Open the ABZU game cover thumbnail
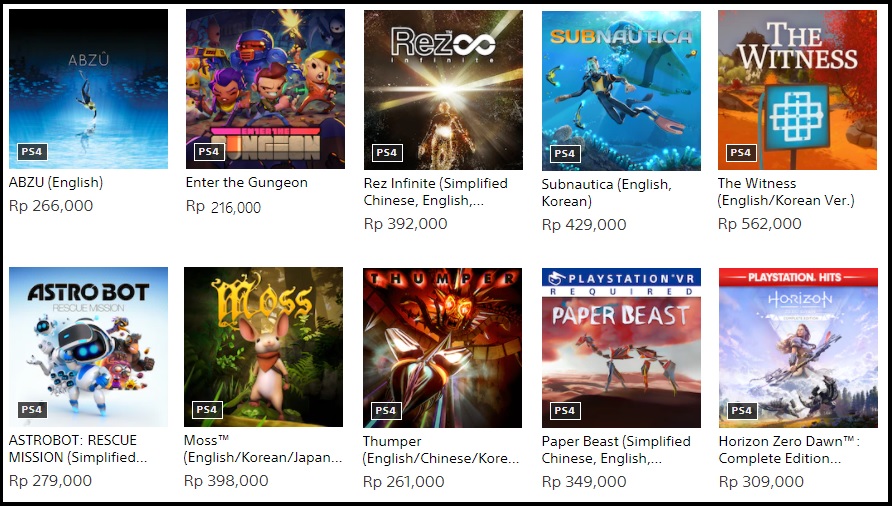This screenshot has width=892, height=506. click(88, 89)
